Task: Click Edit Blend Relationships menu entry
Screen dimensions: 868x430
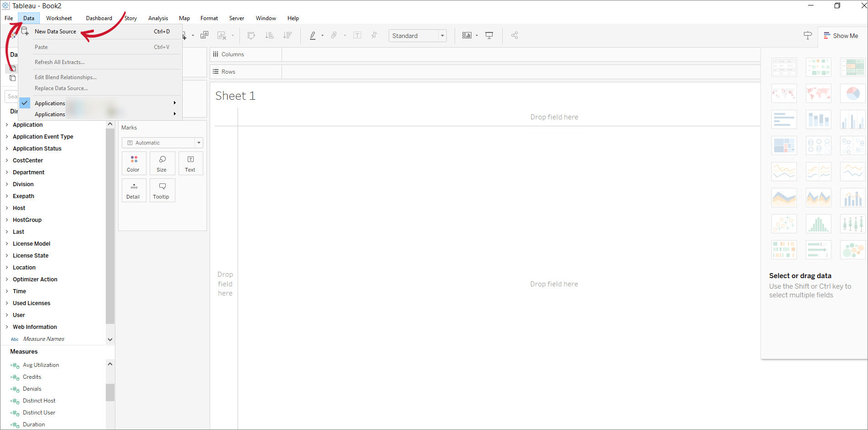Action: coord(65,77)
